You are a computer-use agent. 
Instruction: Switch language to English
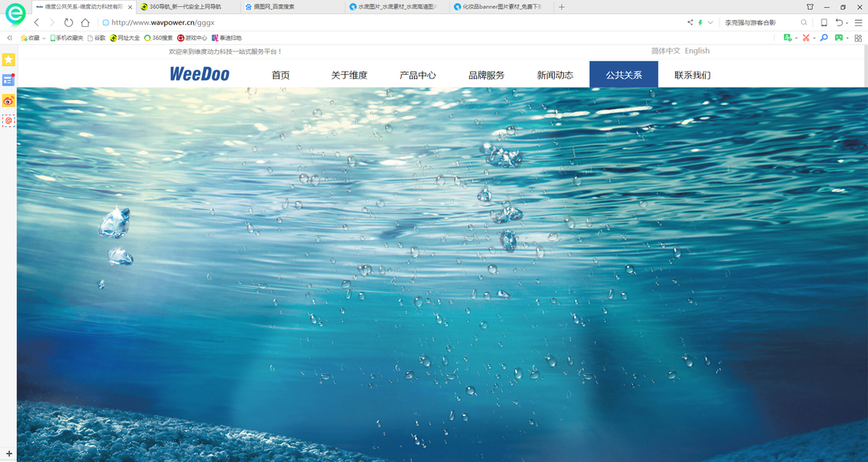click(697, 50)
